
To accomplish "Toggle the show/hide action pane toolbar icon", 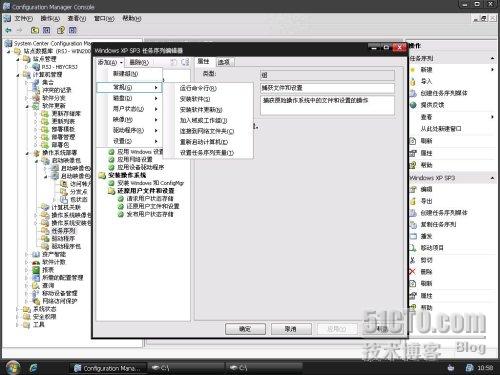I will [72, 30].
